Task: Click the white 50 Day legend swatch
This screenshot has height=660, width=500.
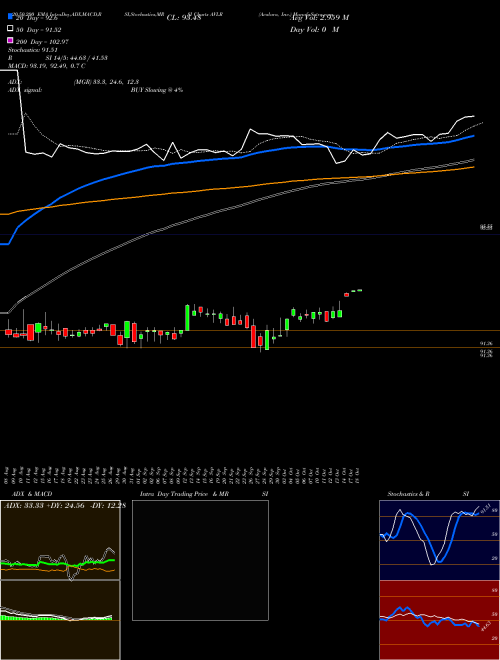Action: (10, 29)
